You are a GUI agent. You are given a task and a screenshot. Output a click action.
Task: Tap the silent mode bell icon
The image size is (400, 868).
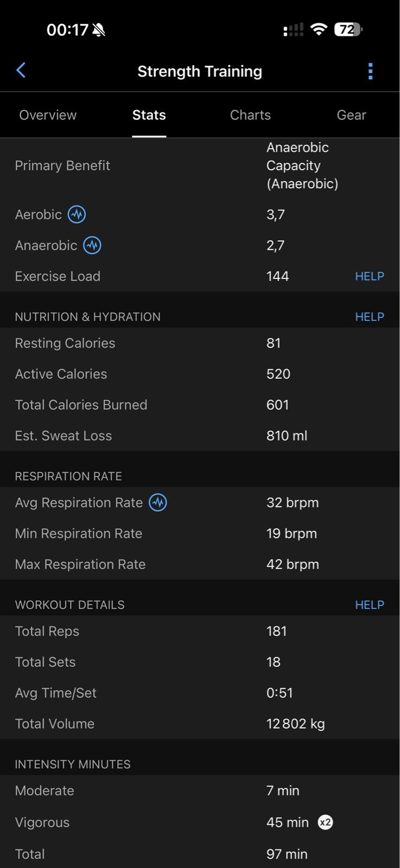pyautogui.click(x=99, y=30)
